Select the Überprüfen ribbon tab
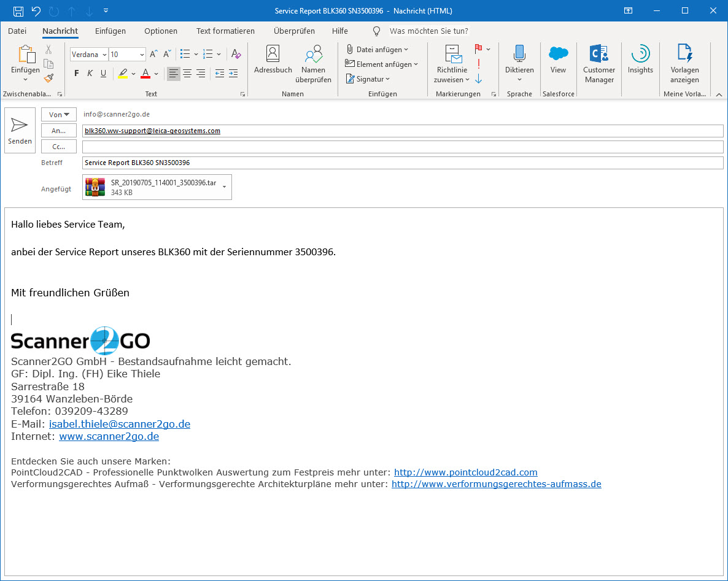 click(x=294, y=31)
